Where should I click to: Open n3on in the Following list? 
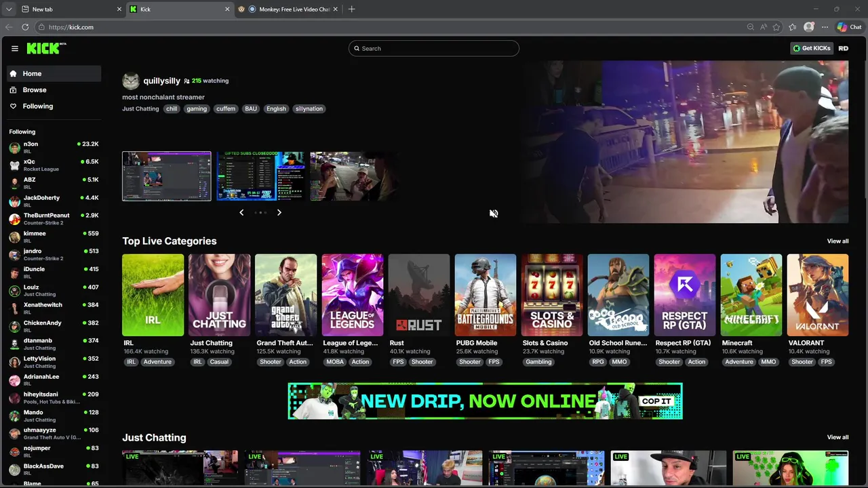point(54,147)
